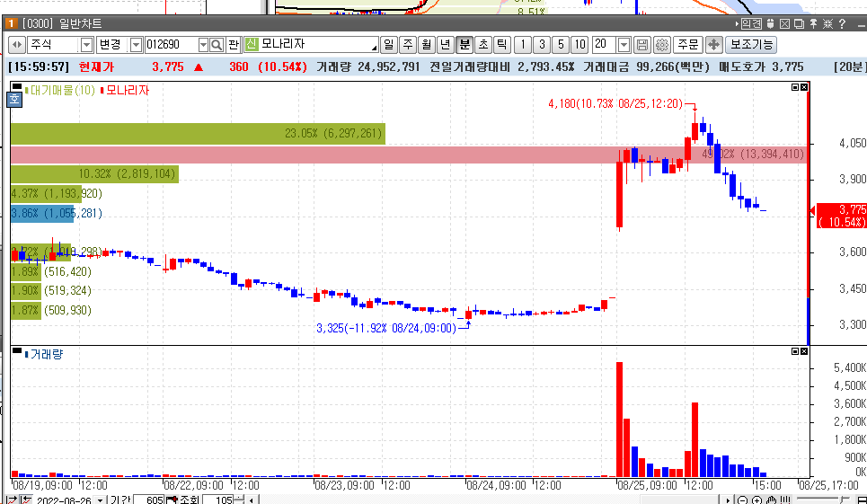The image size is (867, 504).
Task: Open chart settings gear icon
Action: [x=662, y=45]
